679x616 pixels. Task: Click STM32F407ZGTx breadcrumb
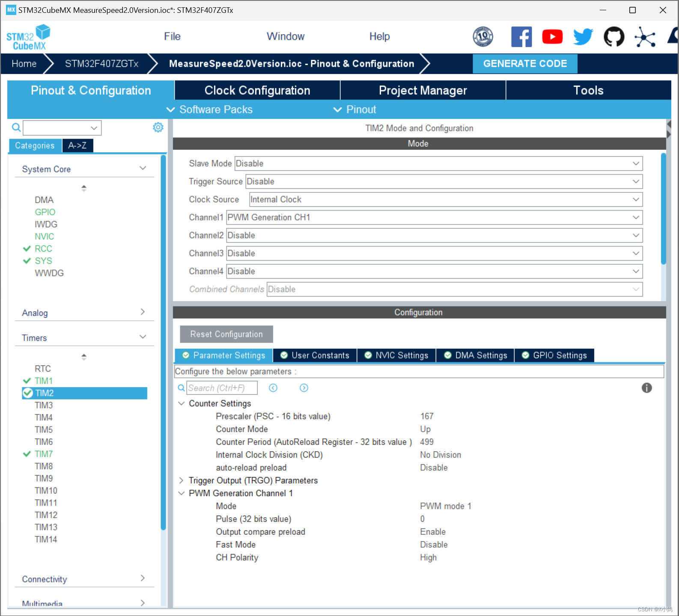(101, 64)
